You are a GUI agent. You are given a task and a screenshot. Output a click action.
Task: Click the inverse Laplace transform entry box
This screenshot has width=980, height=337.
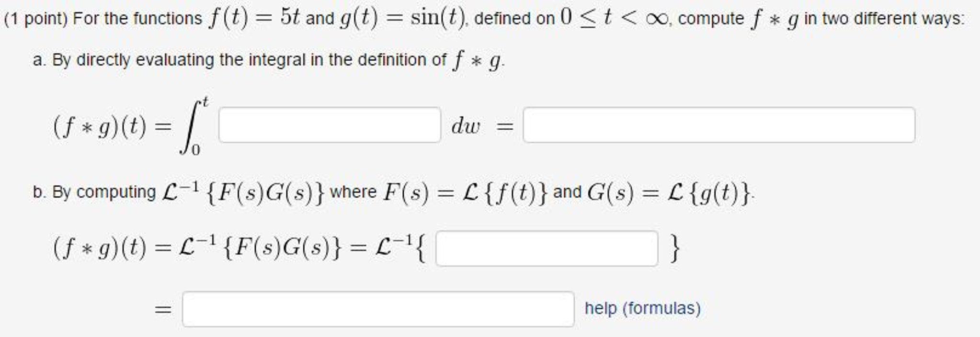click(x=547, y=247)
